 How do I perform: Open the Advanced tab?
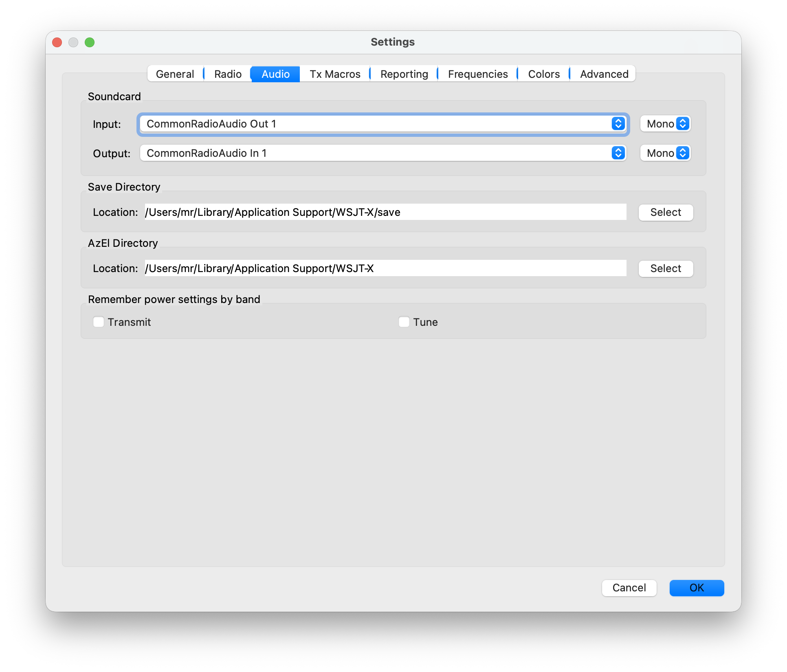pos(604,74)
